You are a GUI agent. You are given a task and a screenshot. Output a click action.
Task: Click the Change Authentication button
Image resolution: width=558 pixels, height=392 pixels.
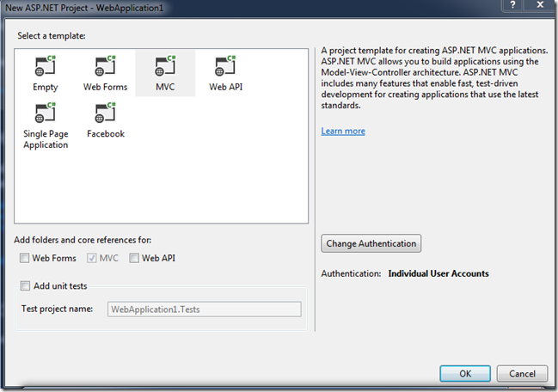coord(371,243)
